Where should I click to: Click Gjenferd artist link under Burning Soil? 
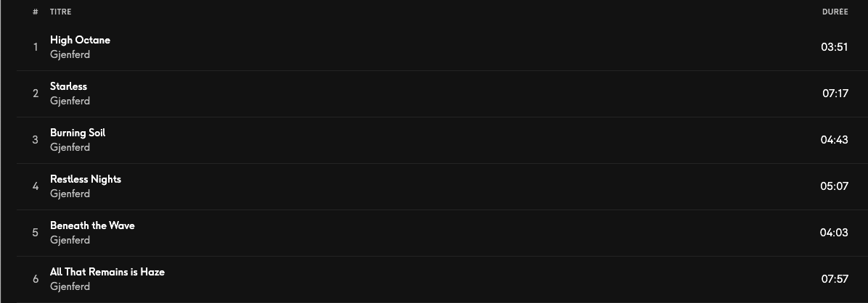pyautogui.click(x=70, y=148)
